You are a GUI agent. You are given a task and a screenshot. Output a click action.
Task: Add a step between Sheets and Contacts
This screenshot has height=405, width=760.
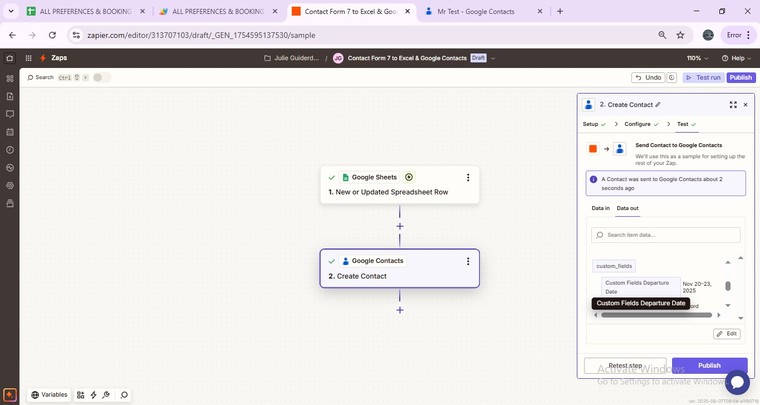400,226
